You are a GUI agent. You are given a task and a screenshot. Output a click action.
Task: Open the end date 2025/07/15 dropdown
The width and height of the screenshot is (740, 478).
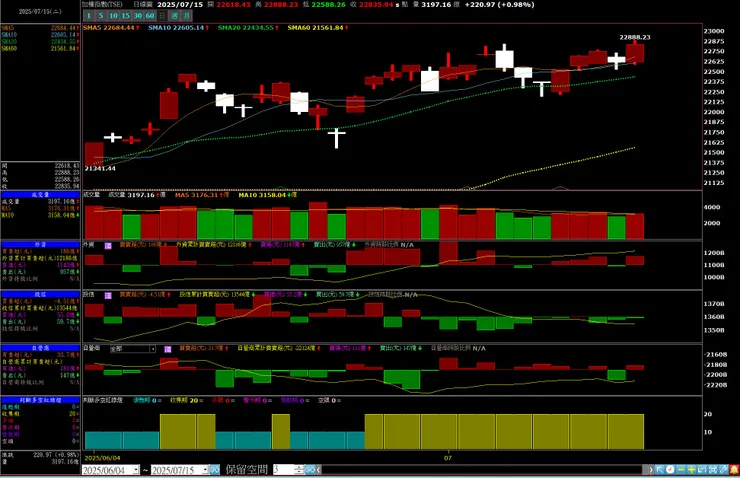pyautogui.click(x=205, y=470)
